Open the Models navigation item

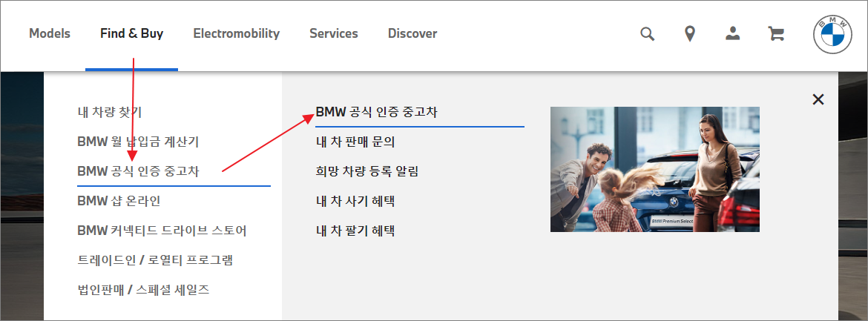(50, 34)
